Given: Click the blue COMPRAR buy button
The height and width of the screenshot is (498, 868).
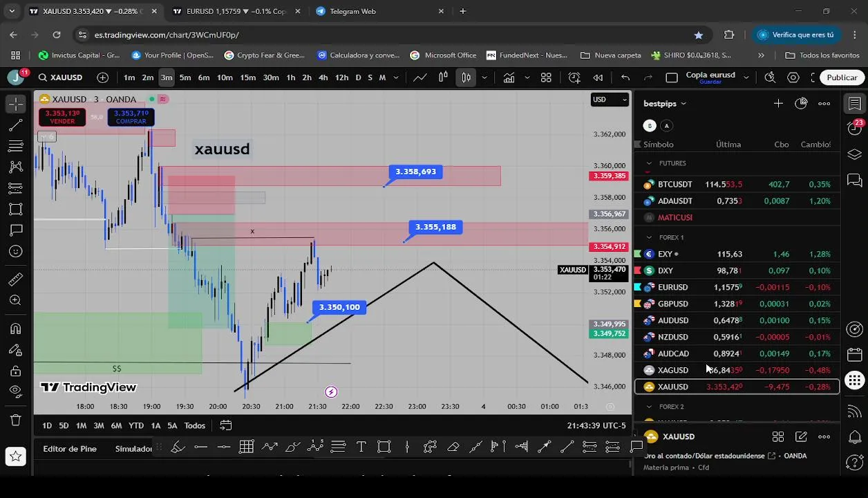Looking at the screenshot, I should coord(131,117).
